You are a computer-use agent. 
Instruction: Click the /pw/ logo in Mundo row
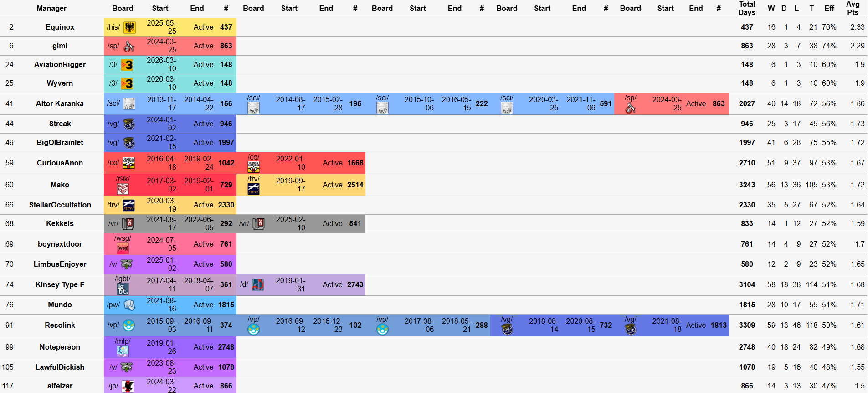[129, 305]
